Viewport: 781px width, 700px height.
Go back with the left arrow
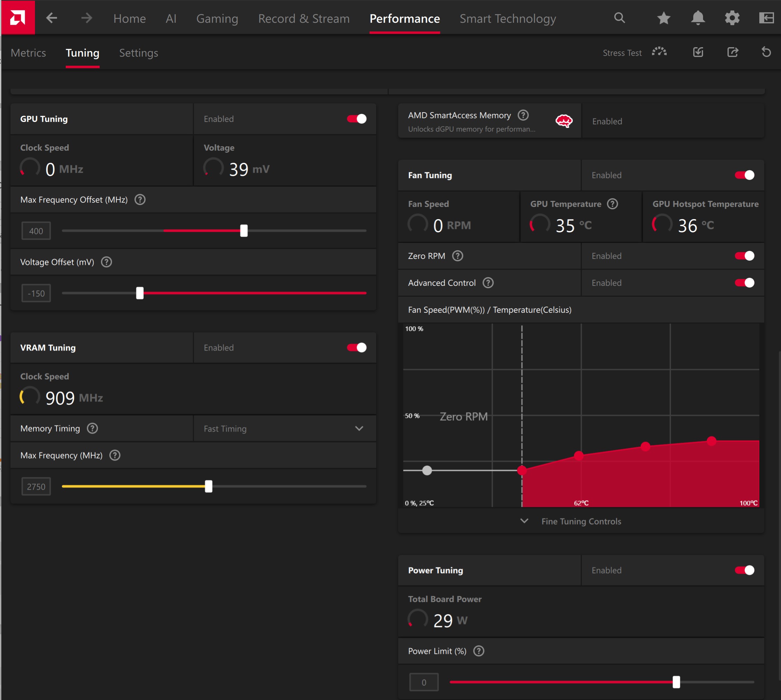pyautogui.click(x=51, y=18)
